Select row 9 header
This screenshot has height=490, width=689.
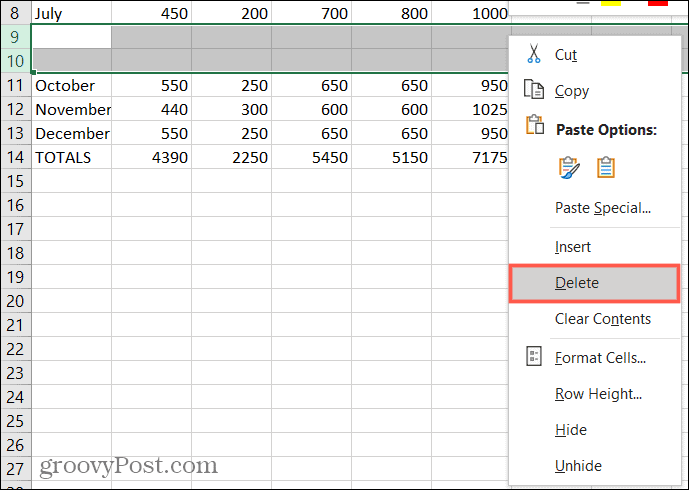16,36
